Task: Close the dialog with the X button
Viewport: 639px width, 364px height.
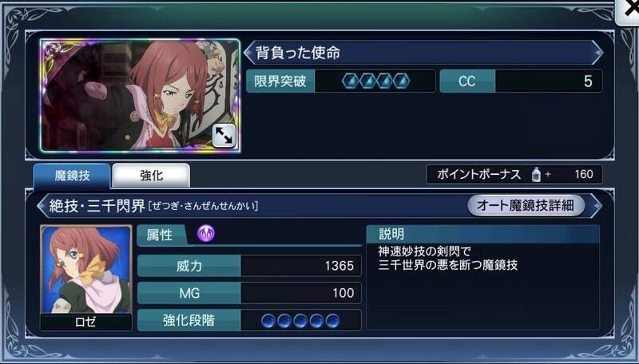Action: (x=628, y=11)
